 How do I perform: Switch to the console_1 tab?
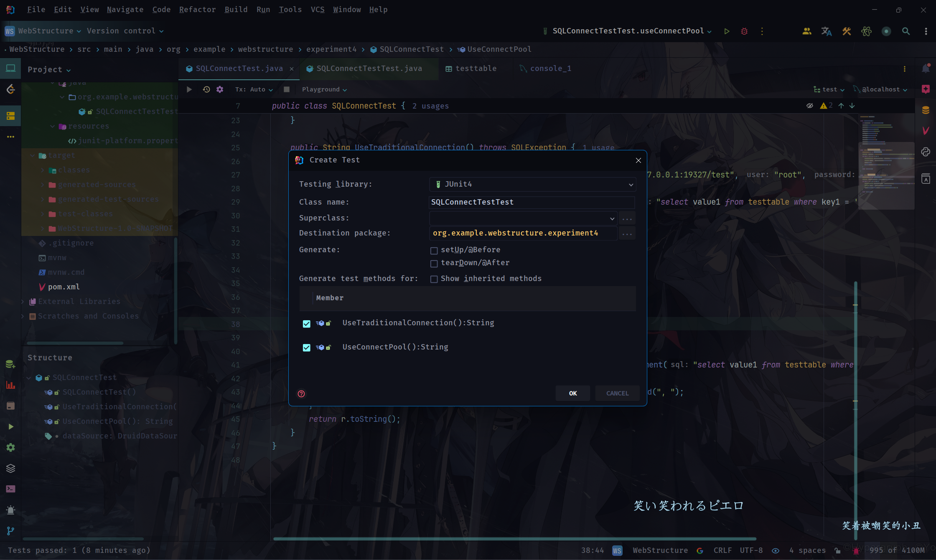545,68
